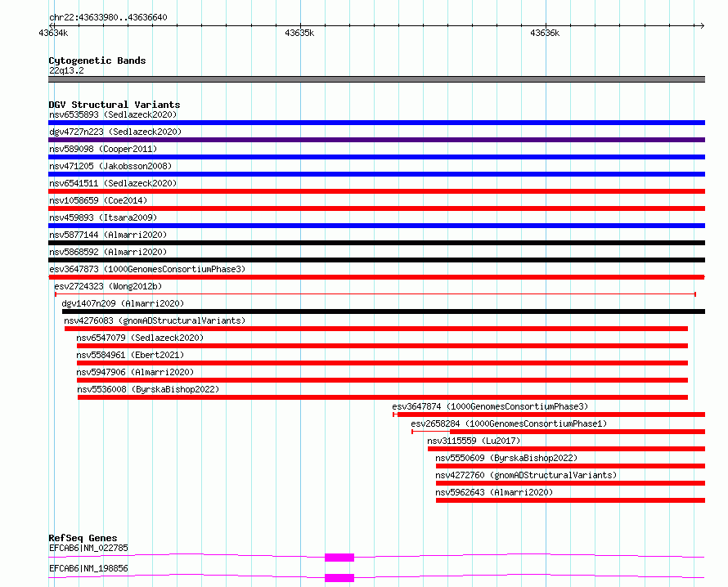This screenshot has height=587, width=728.
Task: Select the dgv4727n223 (Sedlazeck2020) purple bar
Action: pos(376,140)
